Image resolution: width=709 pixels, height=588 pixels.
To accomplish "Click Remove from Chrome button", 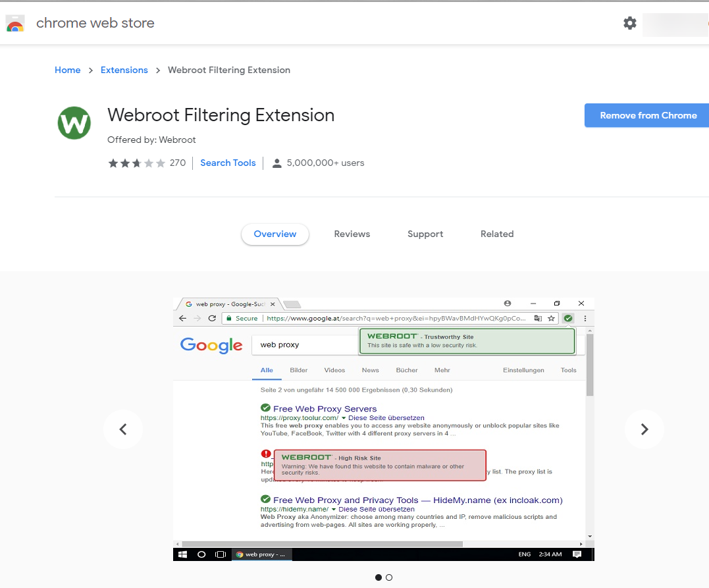I will tap(647, 115).
